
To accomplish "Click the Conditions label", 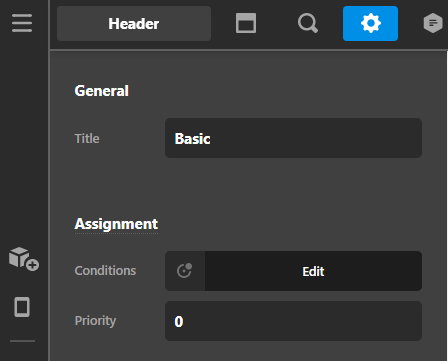I will click(105, 271).
